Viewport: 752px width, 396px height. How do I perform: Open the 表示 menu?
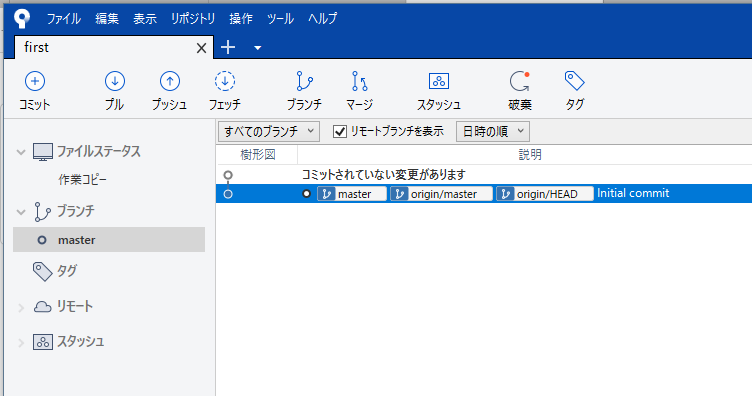point(145,19)
